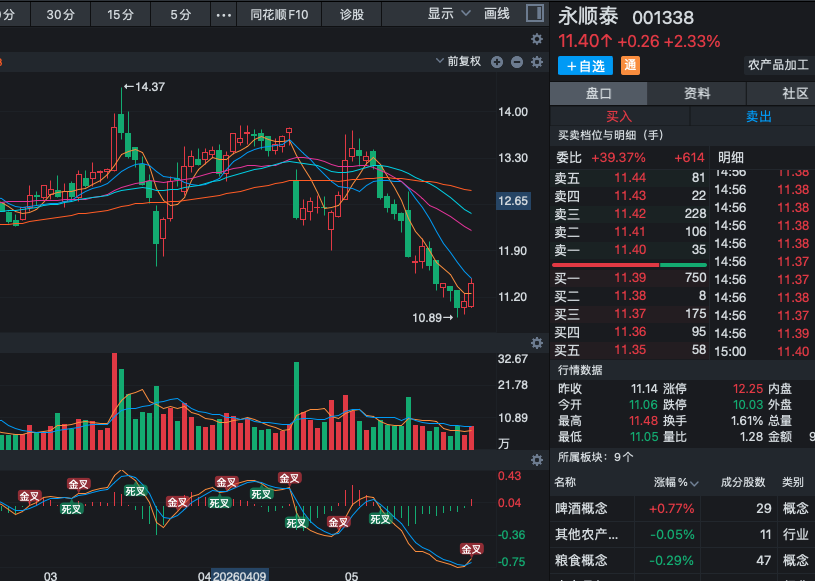Click the 涨停 12.25 value
The width and height of the screenshot is (815, 581).
747,389
